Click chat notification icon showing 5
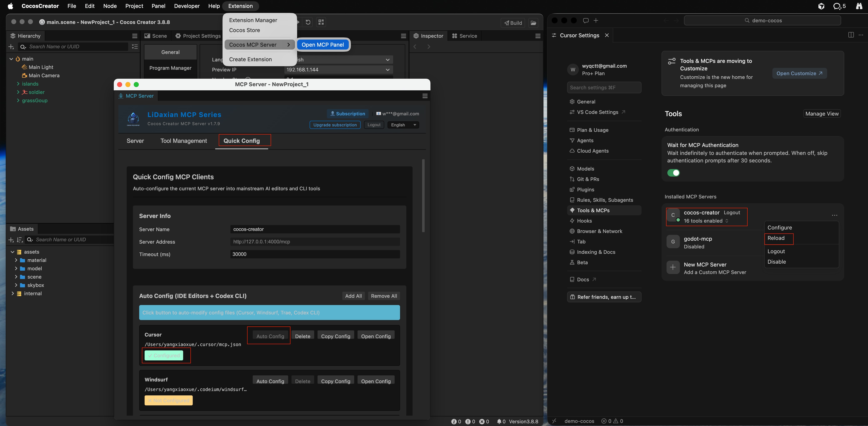This screenshot has width=868, height=426. pos(839,6)
